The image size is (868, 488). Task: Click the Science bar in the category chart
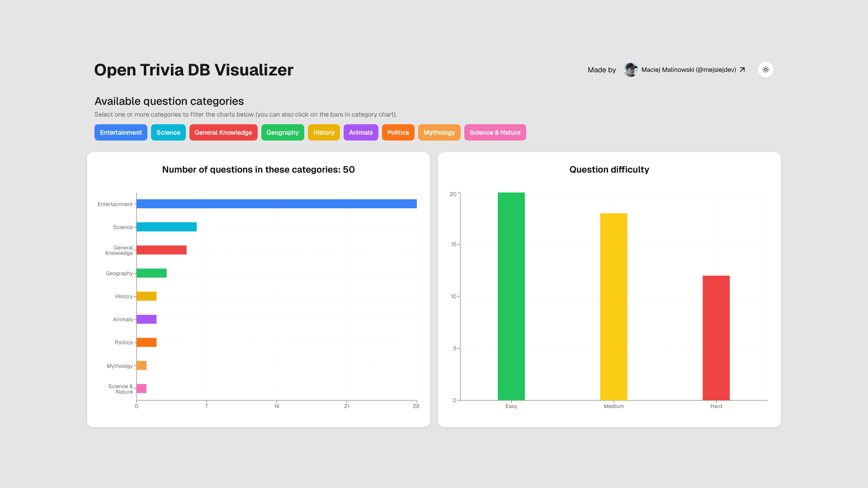point(166,227)
